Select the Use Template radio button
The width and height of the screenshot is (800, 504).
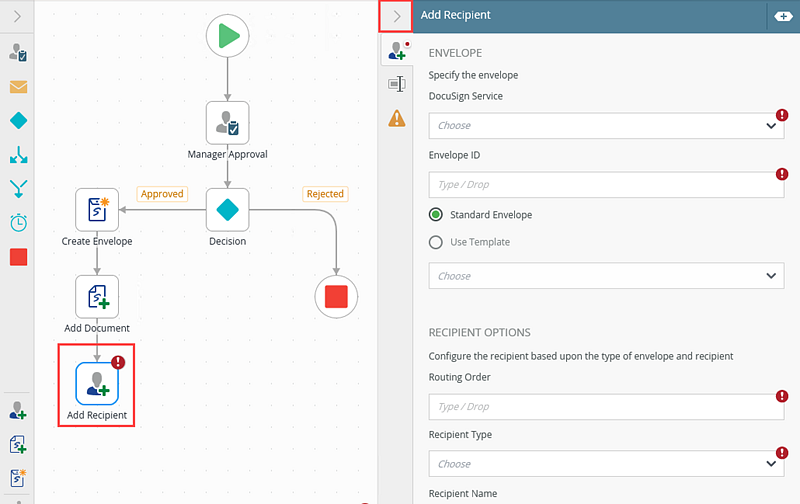(436, 242)
